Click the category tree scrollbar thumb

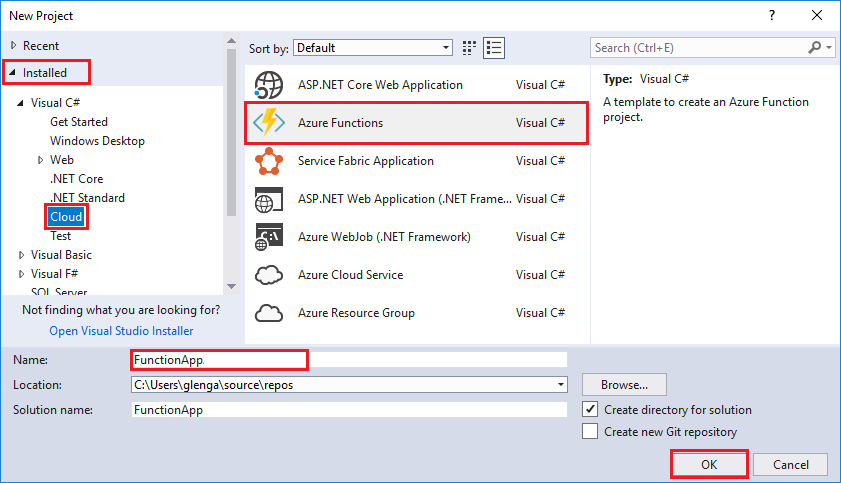tap(232, 132)
